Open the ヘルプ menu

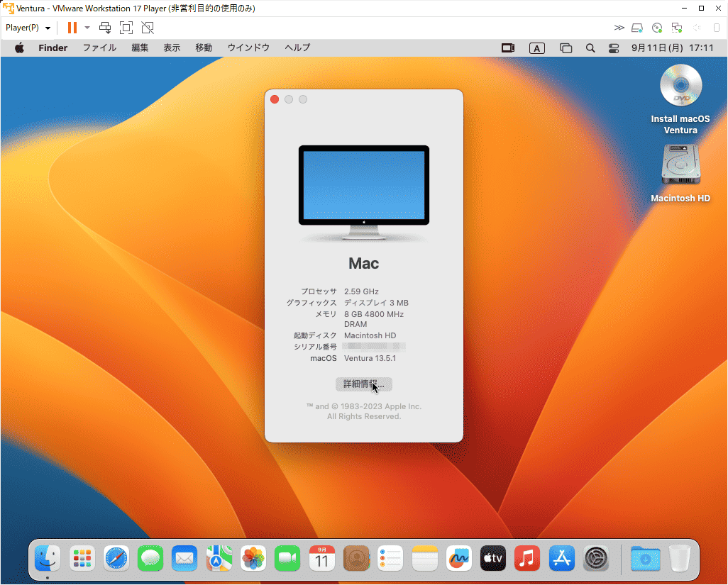click(x=297, y=48)
